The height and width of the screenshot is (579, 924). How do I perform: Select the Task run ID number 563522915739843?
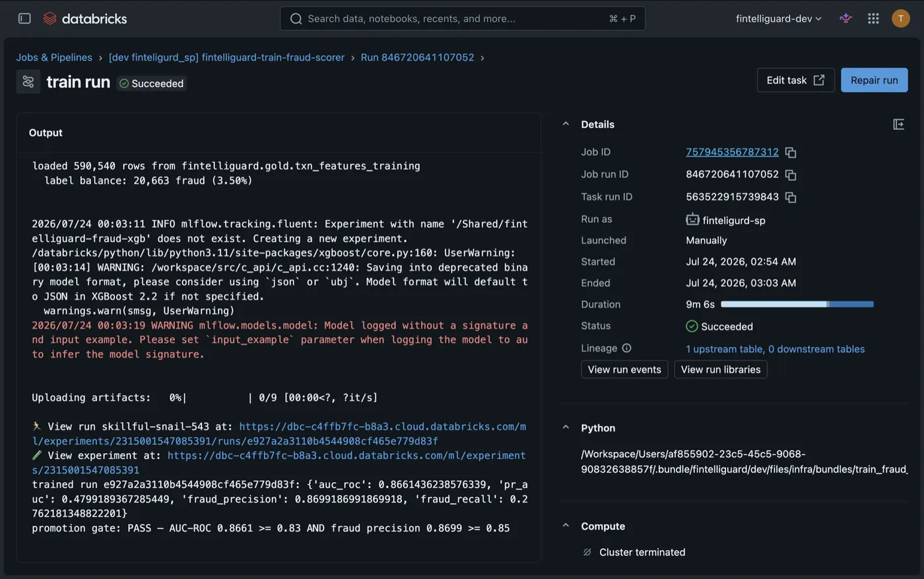pos(732,197)
